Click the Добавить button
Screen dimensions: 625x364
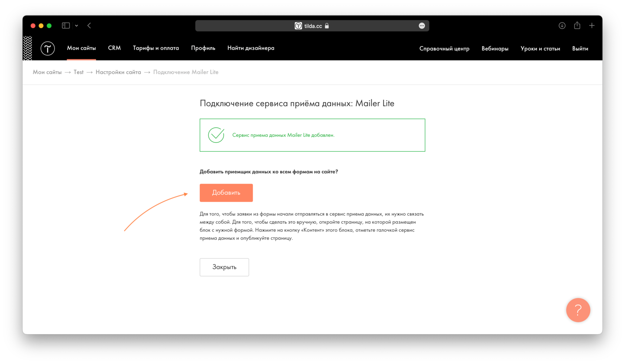pos(226,193)
